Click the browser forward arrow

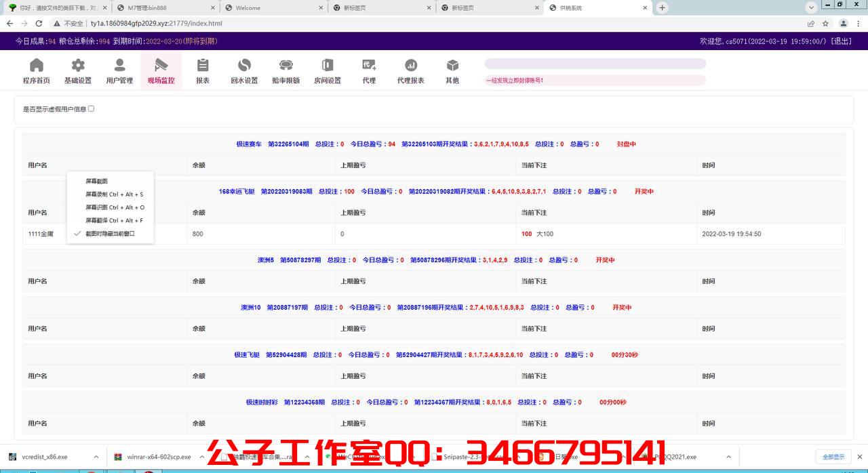pos(24,23)
